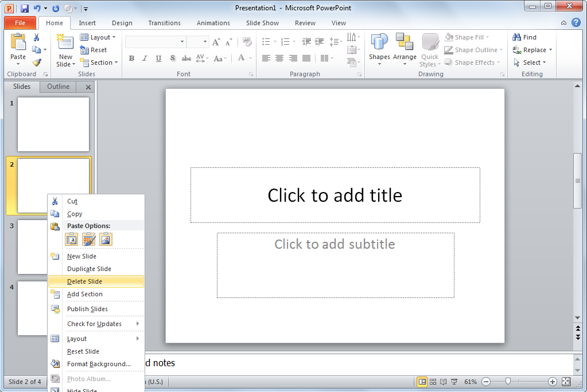This screenshot has height=392, width=587.
Task: Toggle Bold formatting in the Font group
Action: click(x=131, y=58)
